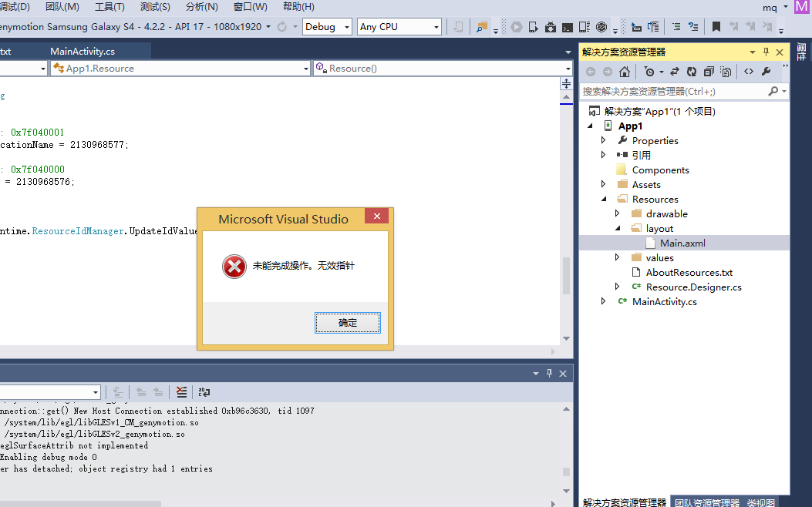The image size is (812, 507).
Task: Expand the Properties node under App1
Action: click(603, 140)
